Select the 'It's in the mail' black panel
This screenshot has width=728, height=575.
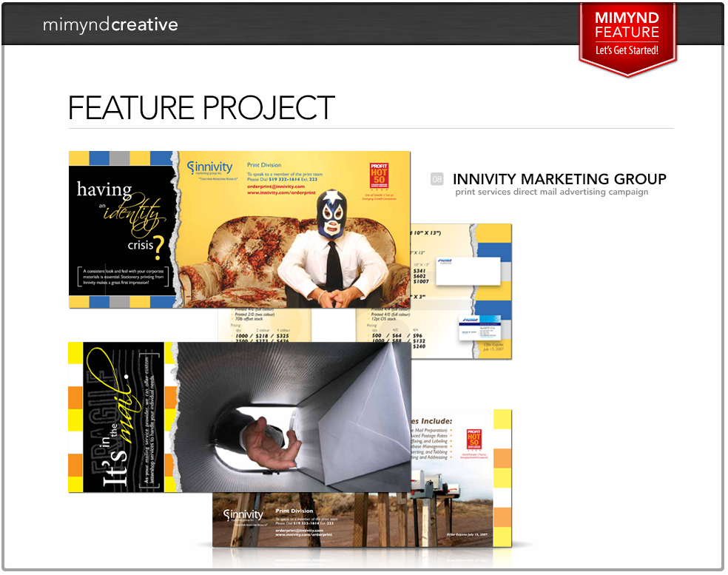point(120,417)
